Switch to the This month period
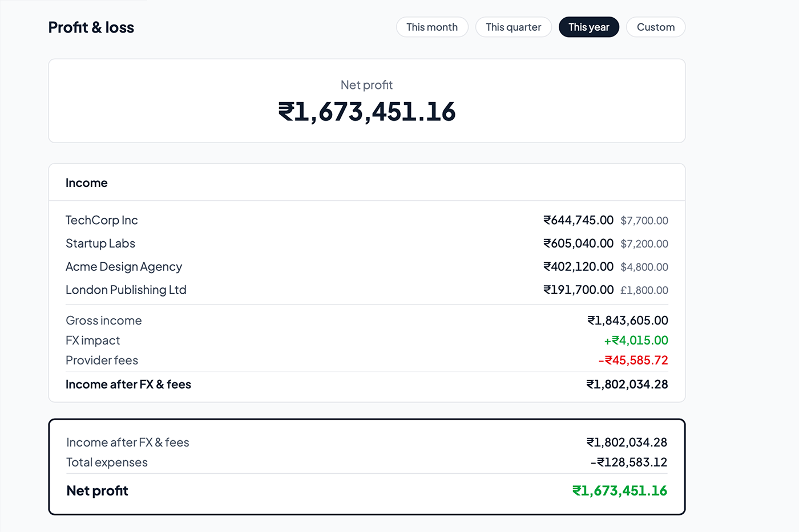Image resolution: width=799 pixels, height=532 pixels. (432, 27)
